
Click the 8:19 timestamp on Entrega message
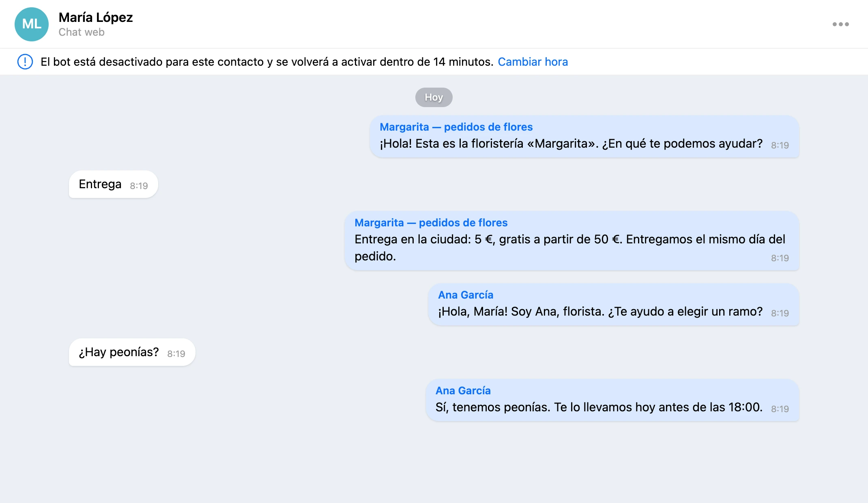[139, 186]
